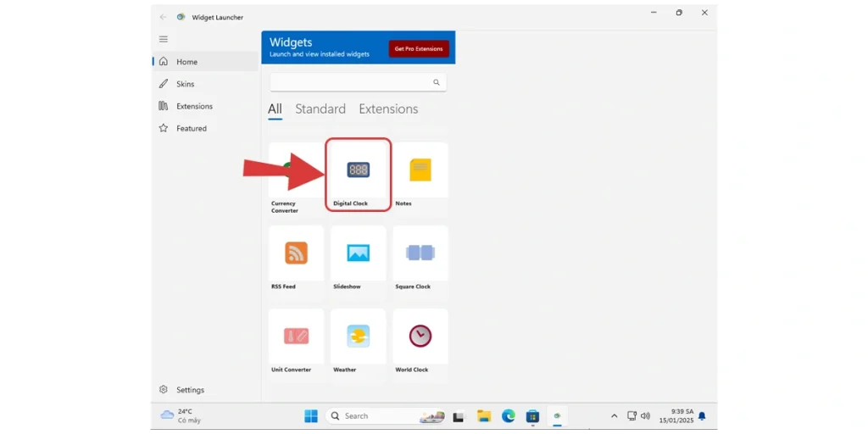Toggle the hamburger navigation menu
Viewport: 868px width, 434px height.
pos(164,39)
